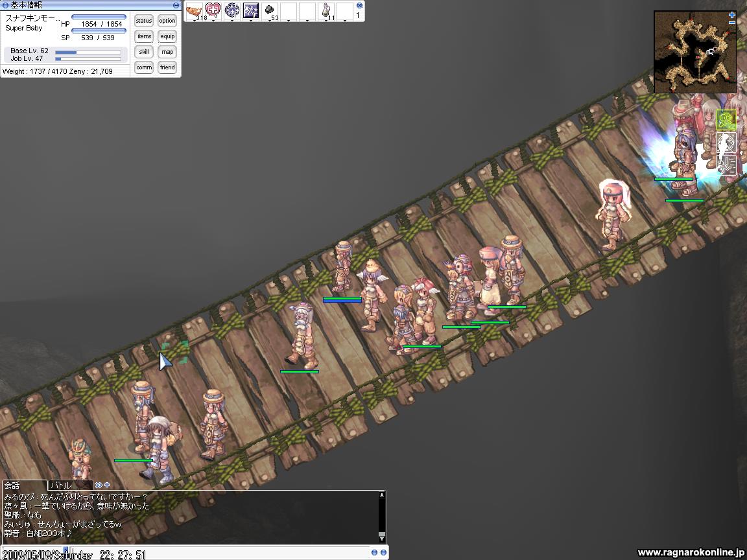The width and height of the screenshot is (747, 560).
Task: Click the right blue circle button on chat bar
Action: coord(383,552)
